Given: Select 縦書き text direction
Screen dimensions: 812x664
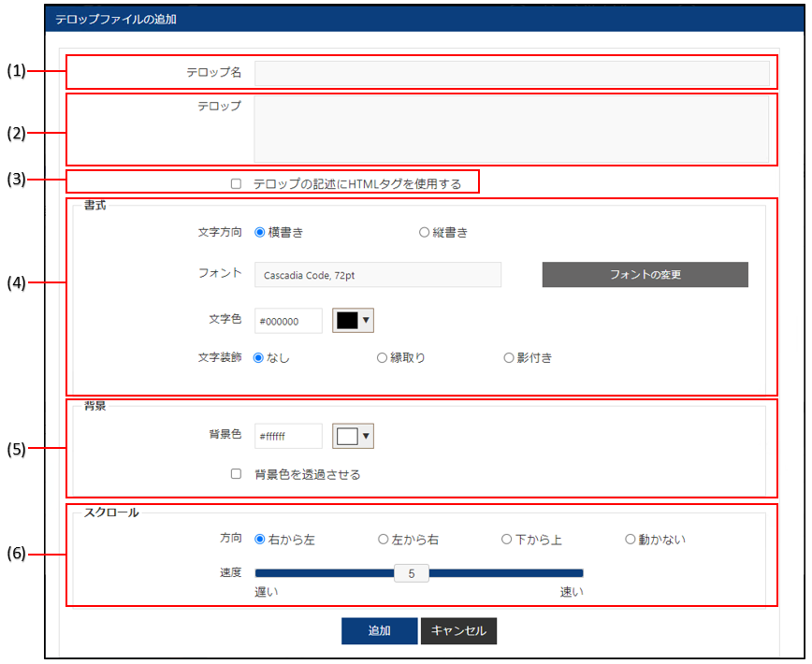Looking at the screenshot, I should [x=424, y=232].
